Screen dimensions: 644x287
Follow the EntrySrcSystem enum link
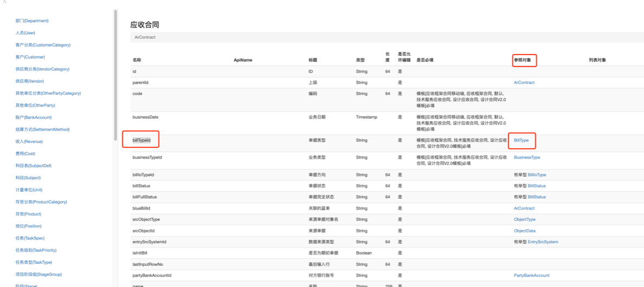(543, 242)
